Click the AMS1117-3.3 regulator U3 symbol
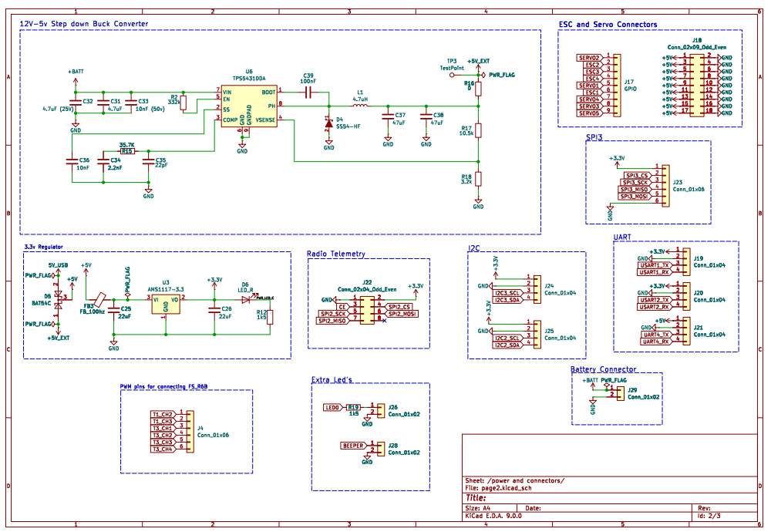The height and width of the screenshot is (532, 771). (166, 305)
